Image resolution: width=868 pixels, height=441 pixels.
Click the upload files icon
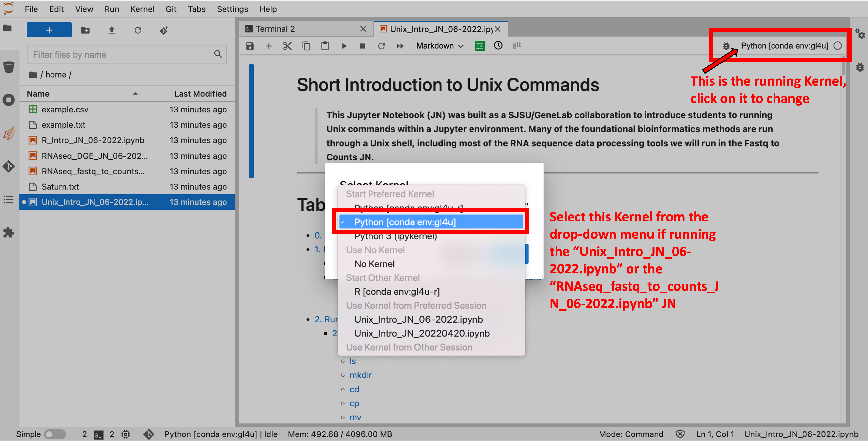pos(111,30)
